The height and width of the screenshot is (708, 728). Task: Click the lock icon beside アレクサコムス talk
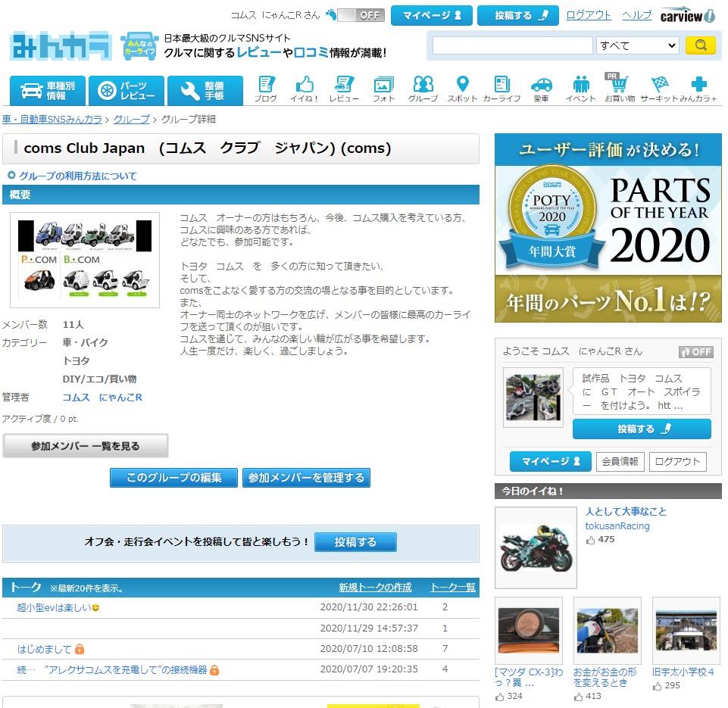coord(214,670)
